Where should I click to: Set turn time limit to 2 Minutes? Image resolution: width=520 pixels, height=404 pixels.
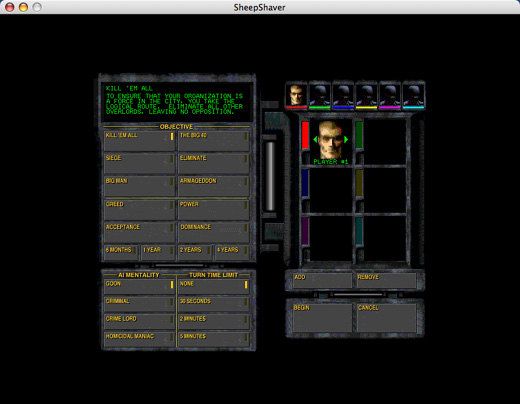213,322
